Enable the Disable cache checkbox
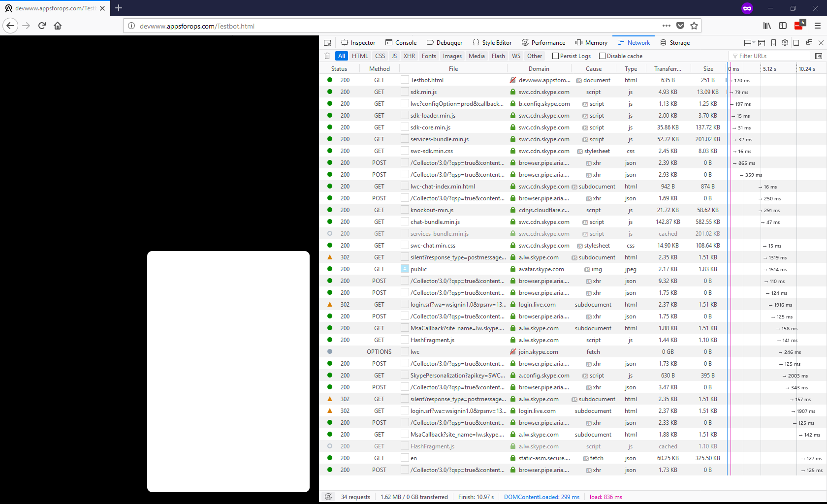This screenshot has width=827, height=504. [x=602, y=56]
